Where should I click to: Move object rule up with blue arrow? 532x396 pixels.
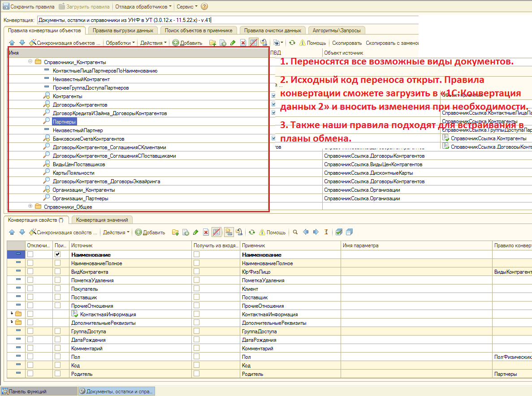(12, 43)
